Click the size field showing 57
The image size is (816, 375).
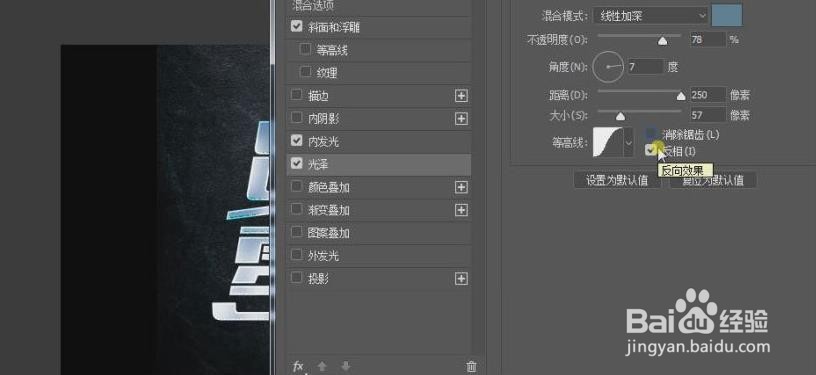pos(708,114)
